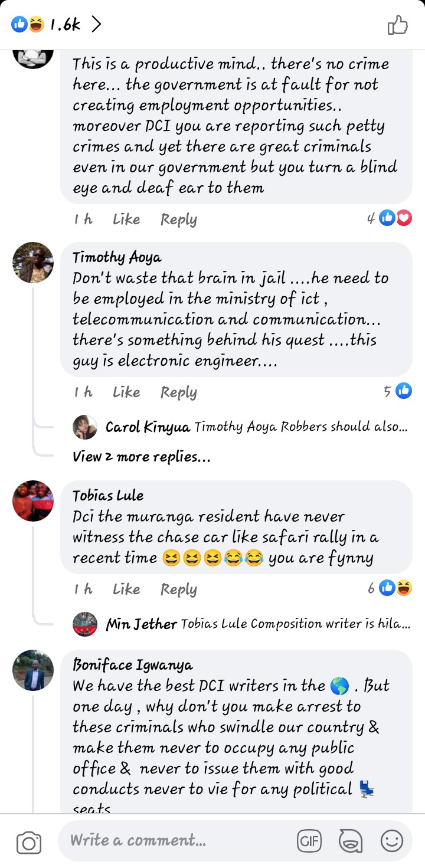Open the sticker icon in comment bar
This screenshot has height=868, width=425.
click(x=351, y=841)
